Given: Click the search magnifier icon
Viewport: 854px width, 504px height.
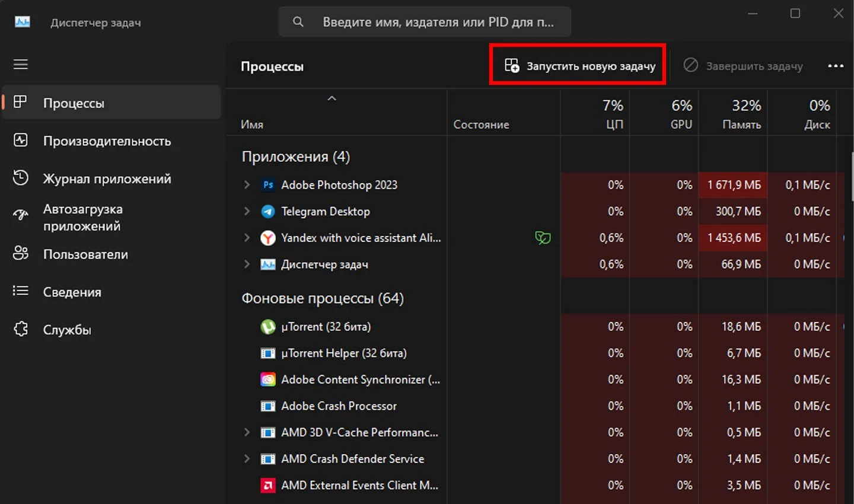Looking at the screenshot, I should pos(298,22).
